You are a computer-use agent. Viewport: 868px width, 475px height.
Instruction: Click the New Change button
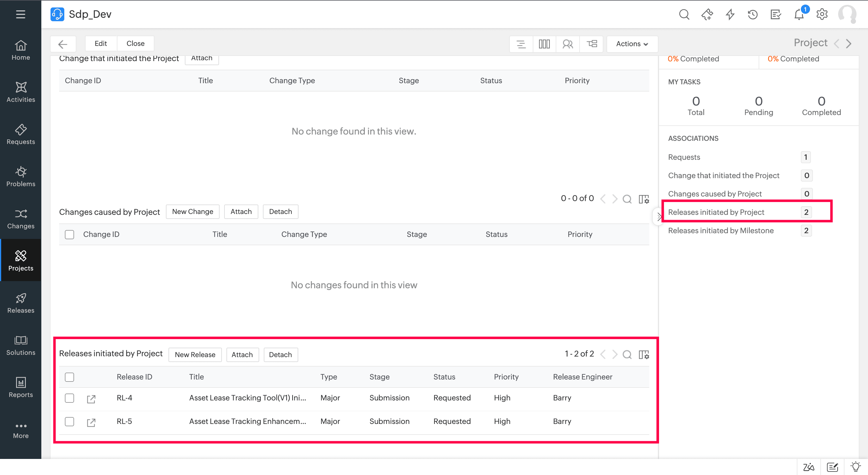pyautogui.click(x=192, y=211)
